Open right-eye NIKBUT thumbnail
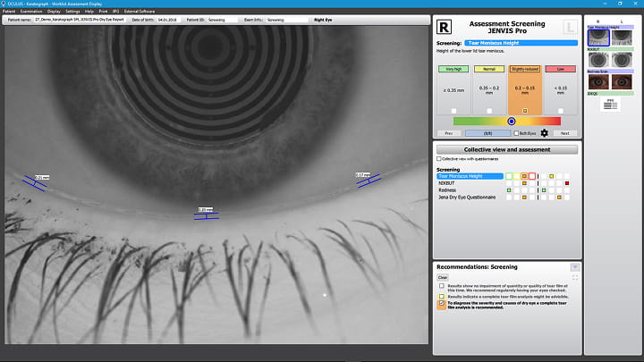 click(597, 59)
